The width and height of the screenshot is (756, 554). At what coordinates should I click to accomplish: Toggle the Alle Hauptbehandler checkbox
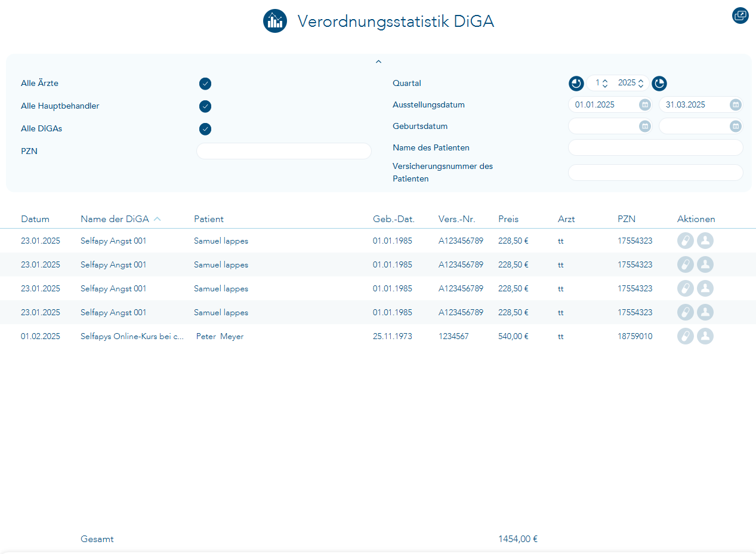click(205, 106)
